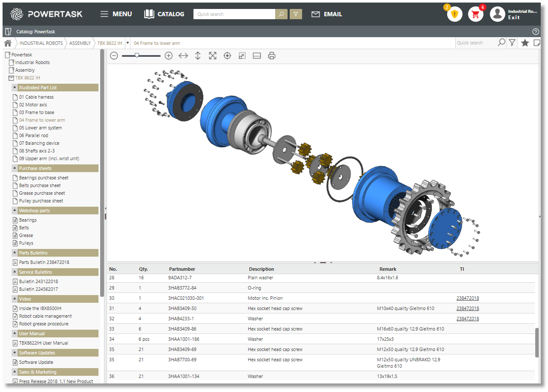Fit drawing to width
The image size is (548, 392).
(x=183, y=56)
